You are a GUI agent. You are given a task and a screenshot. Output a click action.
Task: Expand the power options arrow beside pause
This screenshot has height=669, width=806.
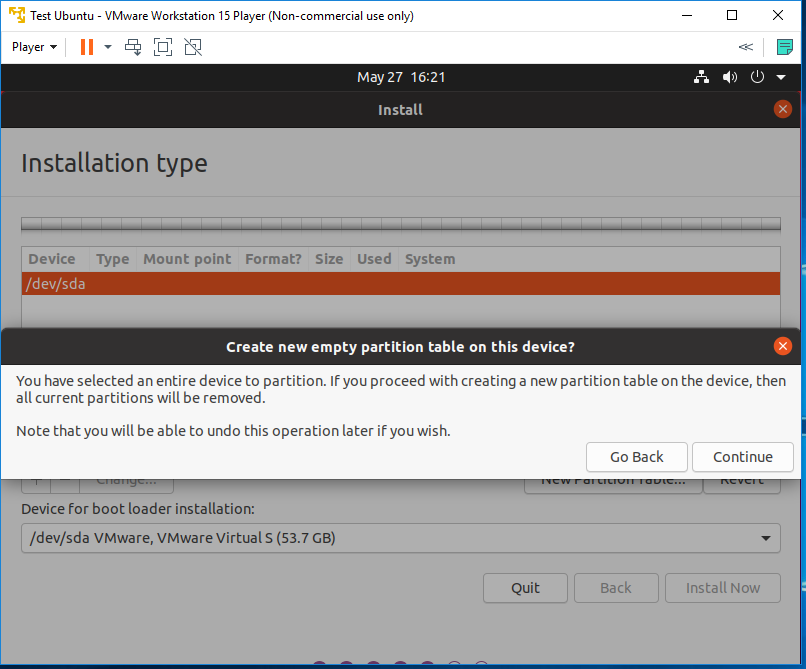pyautogui.click(x=107, y=47)
